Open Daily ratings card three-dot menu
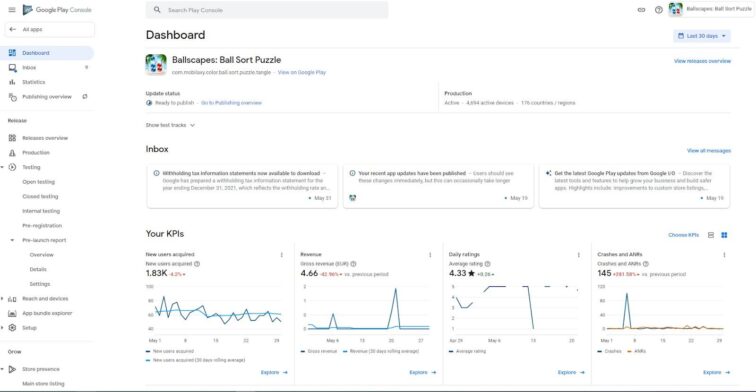Image resolution: width=756 pixels, height=392 pixels. point(579,255)
